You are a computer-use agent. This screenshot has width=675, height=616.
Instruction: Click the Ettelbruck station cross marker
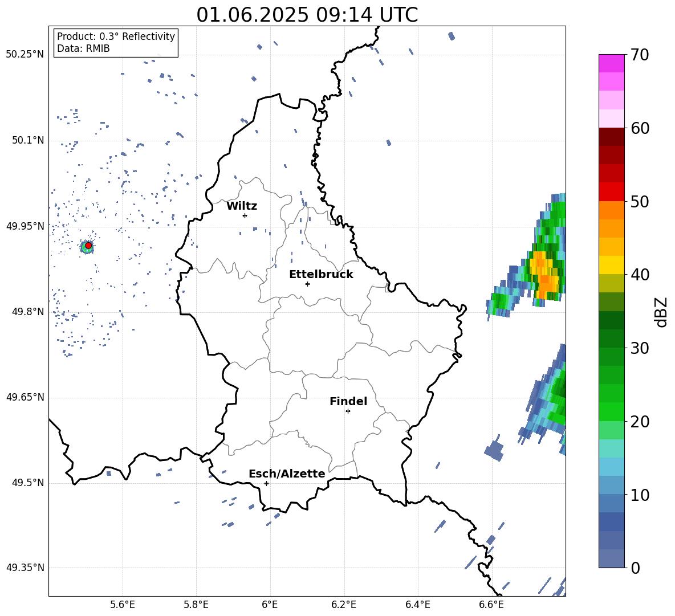(307, 284)
